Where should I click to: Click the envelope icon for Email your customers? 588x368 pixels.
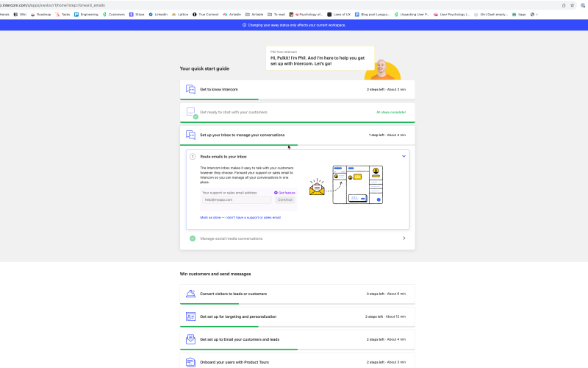pos(190,339)
